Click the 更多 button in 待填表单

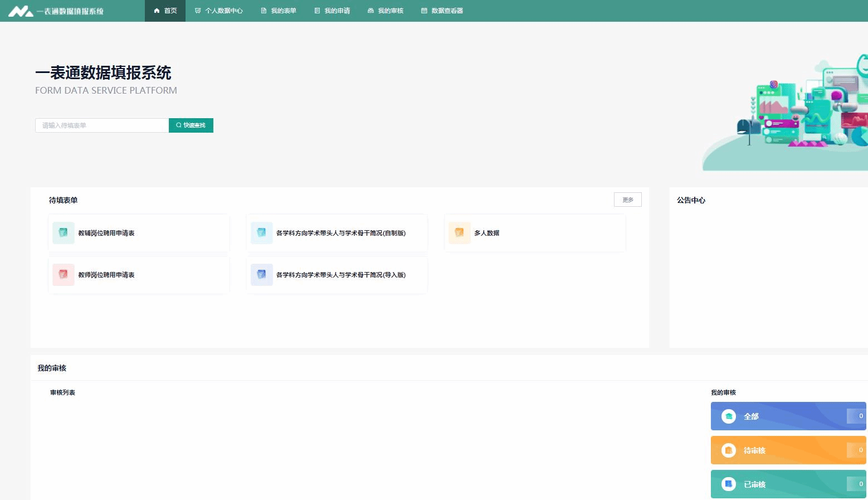[627, 200]
